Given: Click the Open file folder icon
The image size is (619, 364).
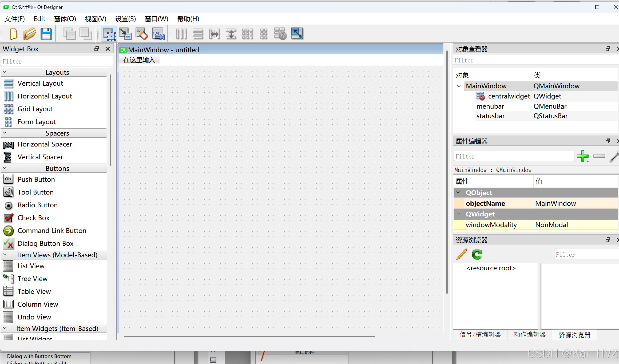Looking at the screenshot, I should click(30, 34).
